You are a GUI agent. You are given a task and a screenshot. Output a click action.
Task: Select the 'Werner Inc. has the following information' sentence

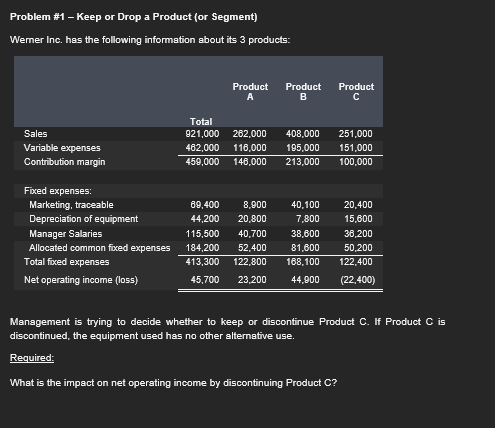(x=150, y=40)
